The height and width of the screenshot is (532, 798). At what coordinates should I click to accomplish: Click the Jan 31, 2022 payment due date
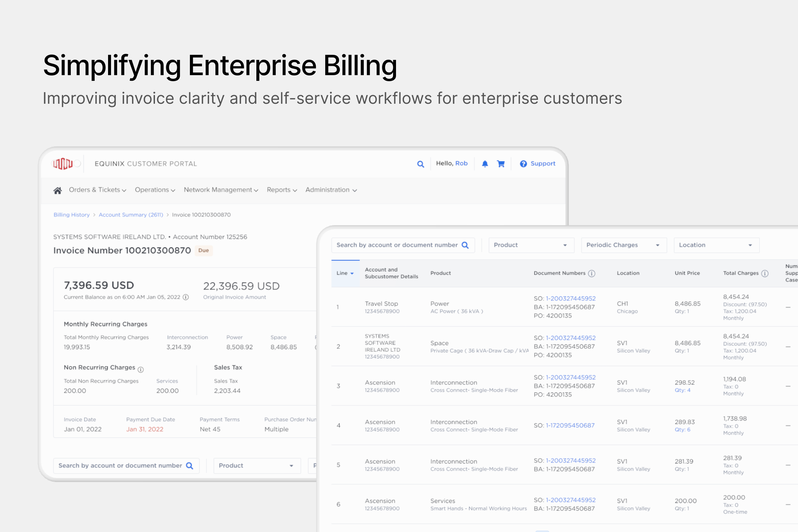point(145,430)
